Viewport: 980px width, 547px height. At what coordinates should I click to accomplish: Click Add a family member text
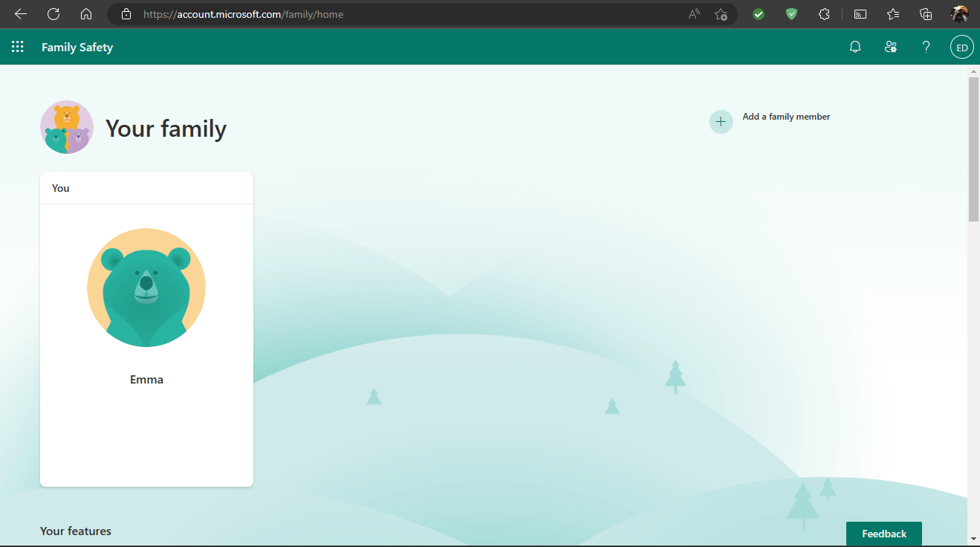[786, 117]
